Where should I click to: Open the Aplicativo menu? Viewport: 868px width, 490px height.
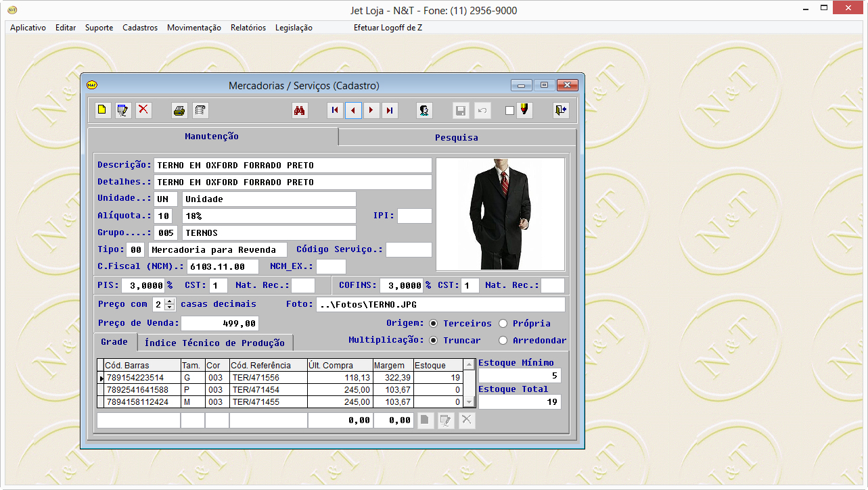pos(28,28)
